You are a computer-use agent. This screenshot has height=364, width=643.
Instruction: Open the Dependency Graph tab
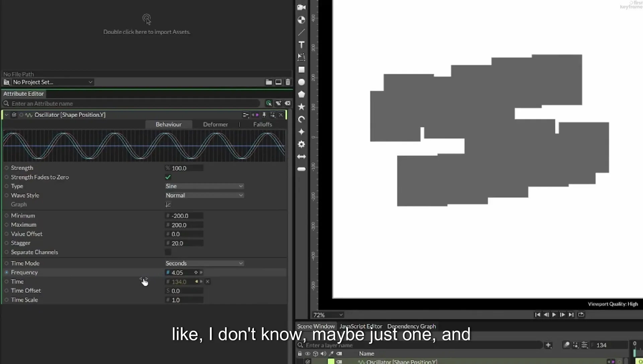click(412, 326)
